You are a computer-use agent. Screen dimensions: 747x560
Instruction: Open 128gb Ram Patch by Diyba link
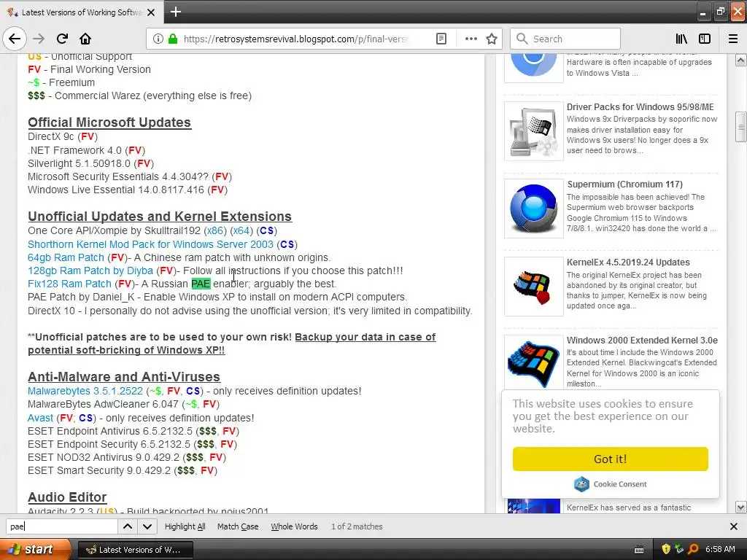point(90,271)
